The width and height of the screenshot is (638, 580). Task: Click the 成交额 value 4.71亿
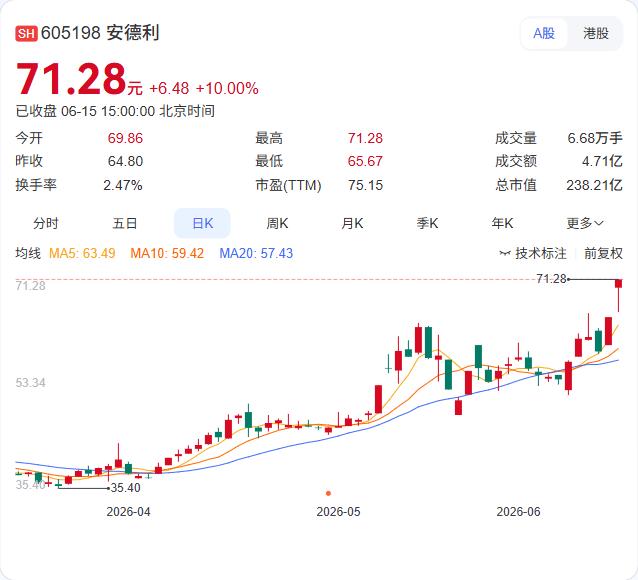[x=602, y=161]
